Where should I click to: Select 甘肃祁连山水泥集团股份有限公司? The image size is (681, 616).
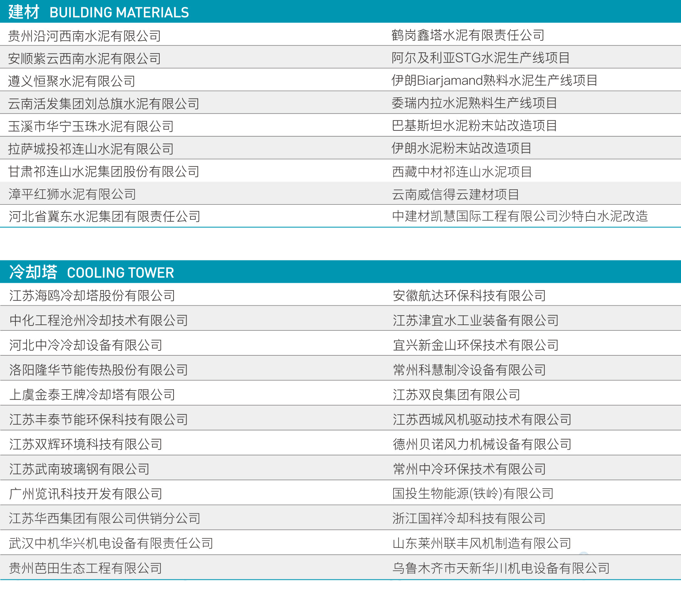pos(104,172)
